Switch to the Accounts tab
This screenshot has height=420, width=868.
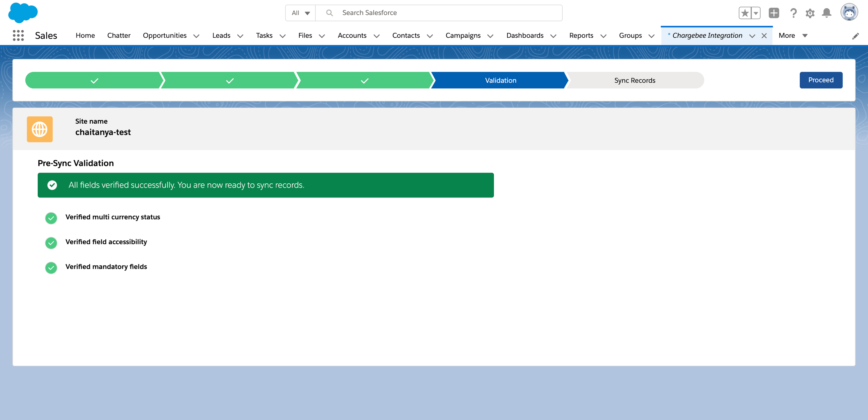point(352,35)
